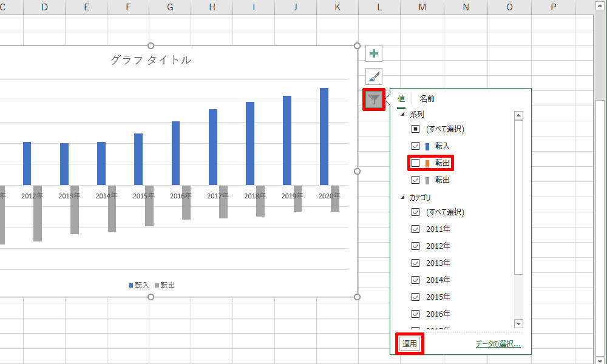Select column I header

254,7
